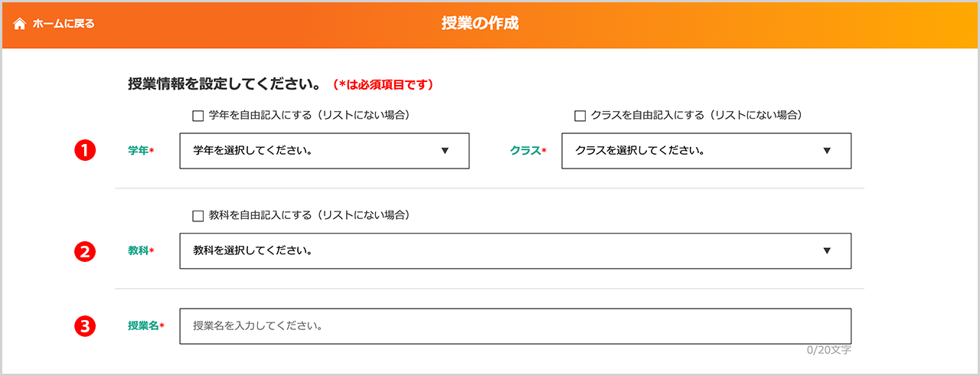Click the red step 2 badge

pos(84,250)
